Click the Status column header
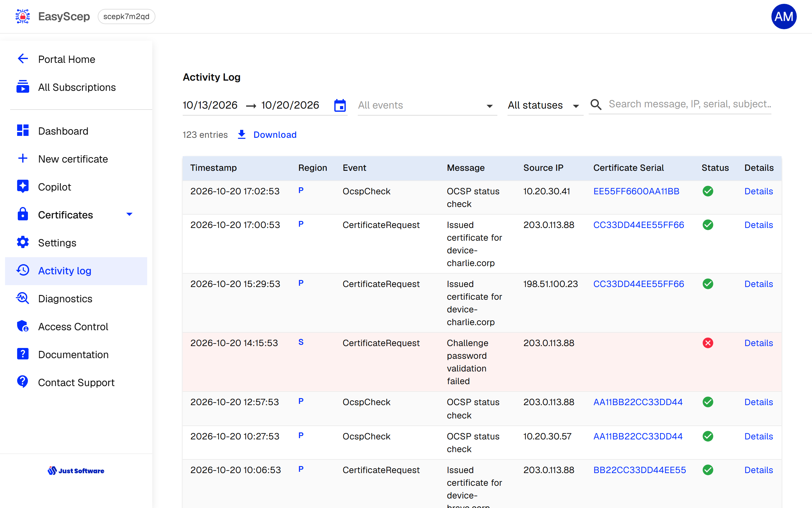The height and width of the screenshot is (508, 812). tap(715, 168)
